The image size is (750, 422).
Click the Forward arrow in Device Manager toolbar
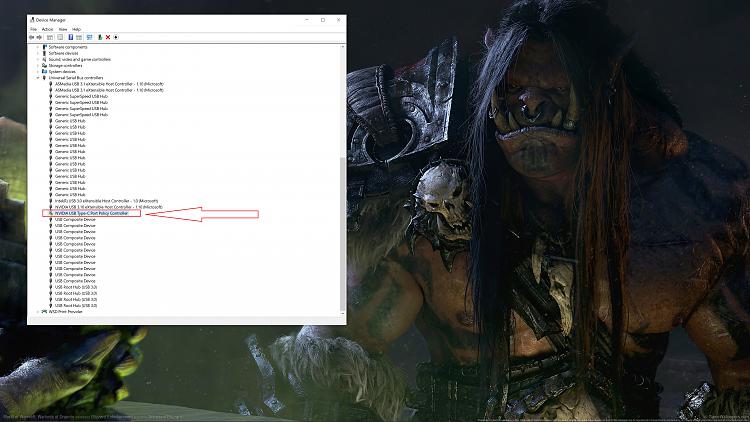(39, 37)
